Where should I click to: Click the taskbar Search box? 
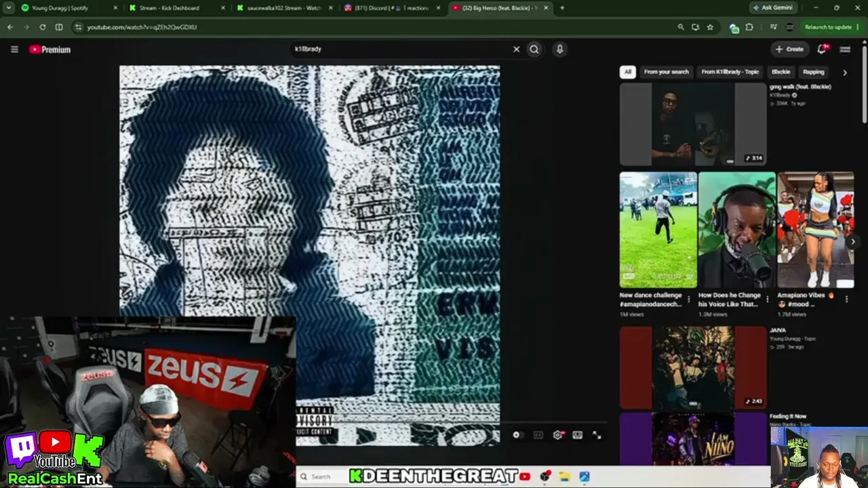coord(321,476)
